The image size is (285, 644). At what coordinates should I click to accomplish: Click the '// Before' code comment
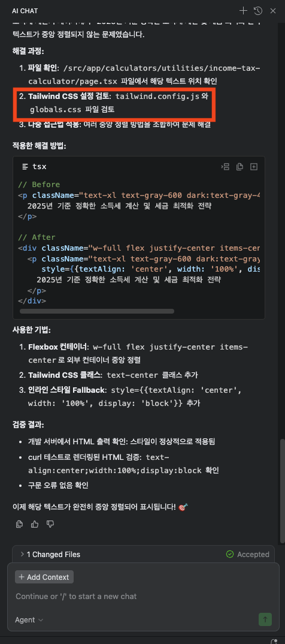39,185
